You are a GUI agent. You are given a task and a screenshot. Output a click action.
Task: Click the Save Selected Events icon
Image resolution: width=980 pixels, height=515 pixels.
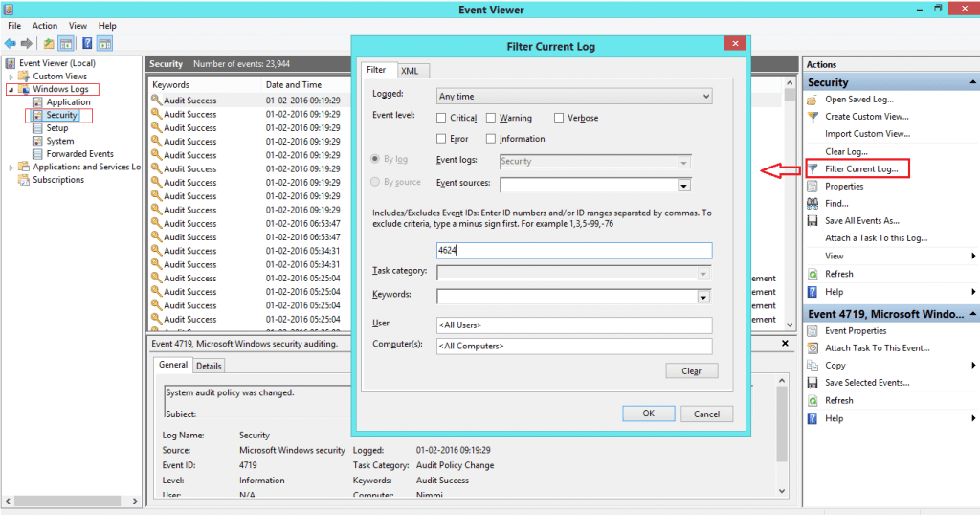click(x=813, y=383)
